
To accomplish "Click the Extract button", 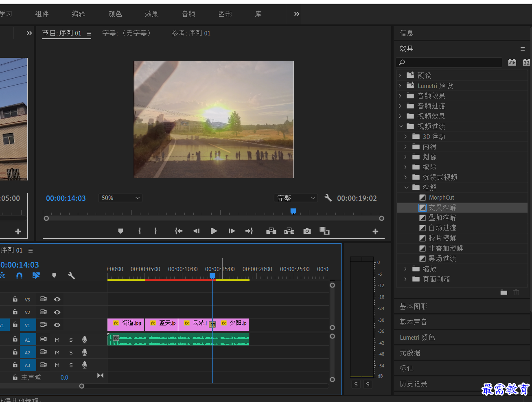I will tap(289, 231).
